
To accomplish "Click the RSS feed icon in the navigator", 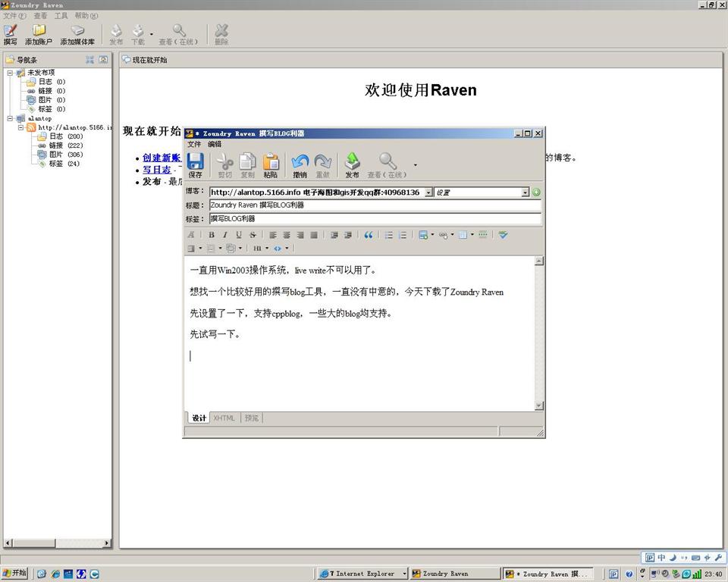I will pos(31,127).
